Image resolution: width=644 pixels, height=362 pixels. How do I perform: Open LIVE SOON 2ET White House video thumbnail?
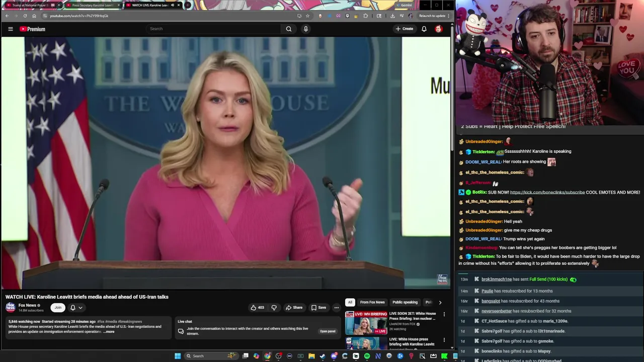pos(366,323)
